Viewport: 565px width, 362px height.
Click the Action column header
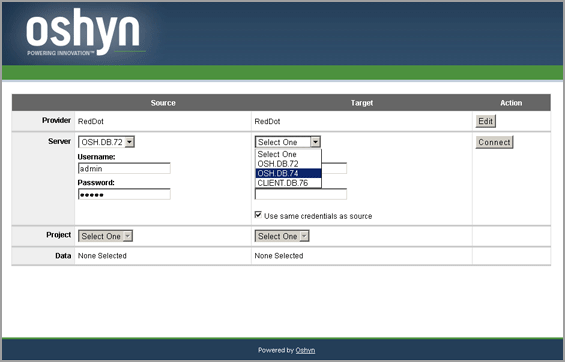[511, 103]
